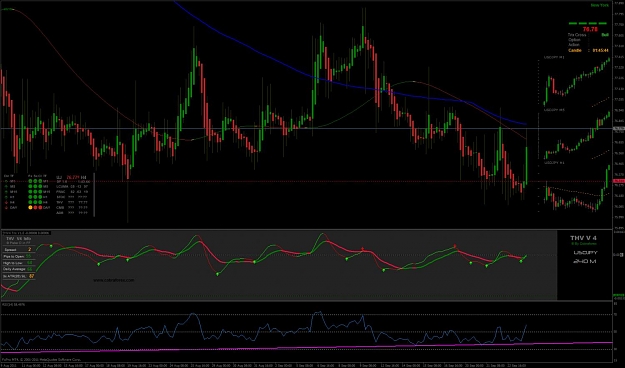
Task: Click the green 'Bull' status text
Action: [605, 35]
